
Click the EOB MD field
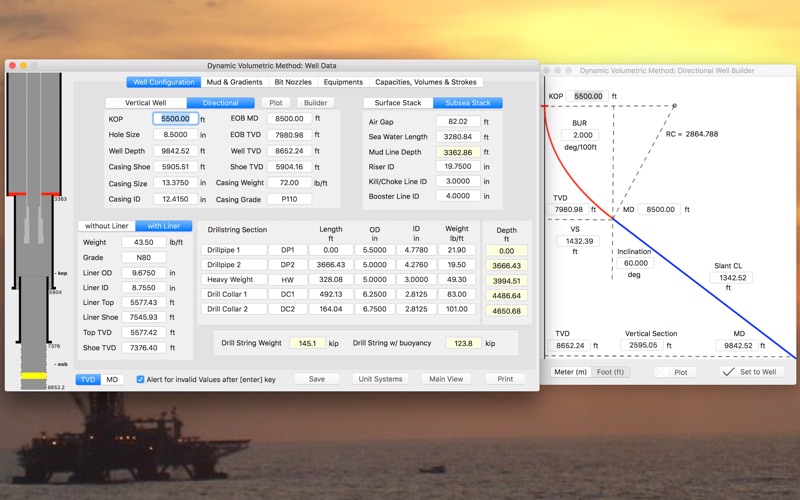pos(289,118)
